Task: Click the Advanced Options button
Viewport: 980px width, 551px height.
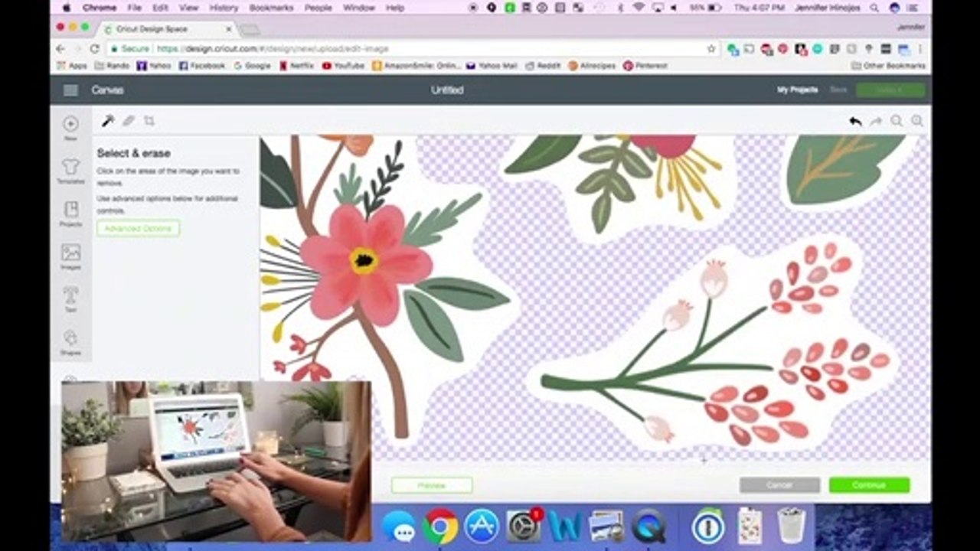Action: click(139, 228)
